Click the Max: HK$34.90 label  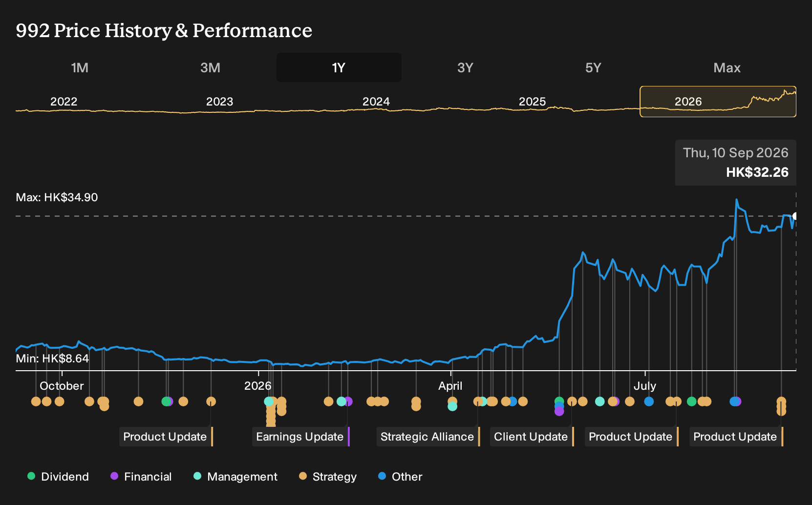click(57, 197)
